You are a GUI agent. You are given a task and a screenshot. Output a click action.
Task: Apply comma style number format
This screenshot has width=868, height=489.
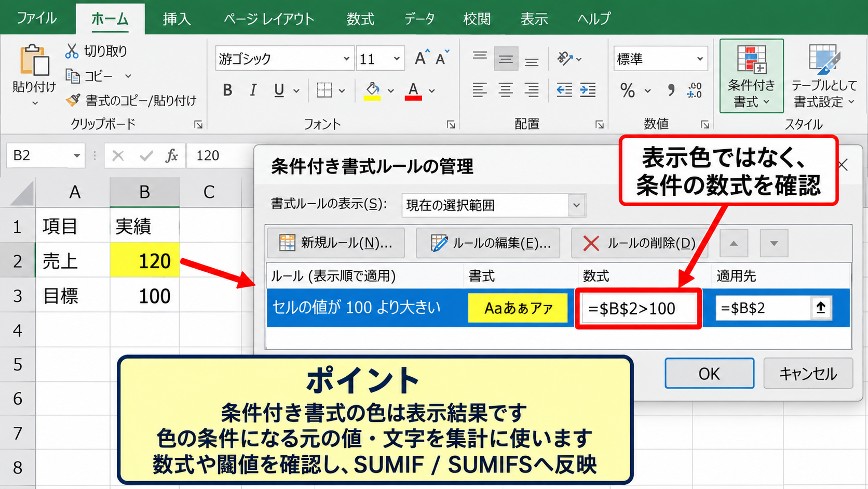[671, 90]
